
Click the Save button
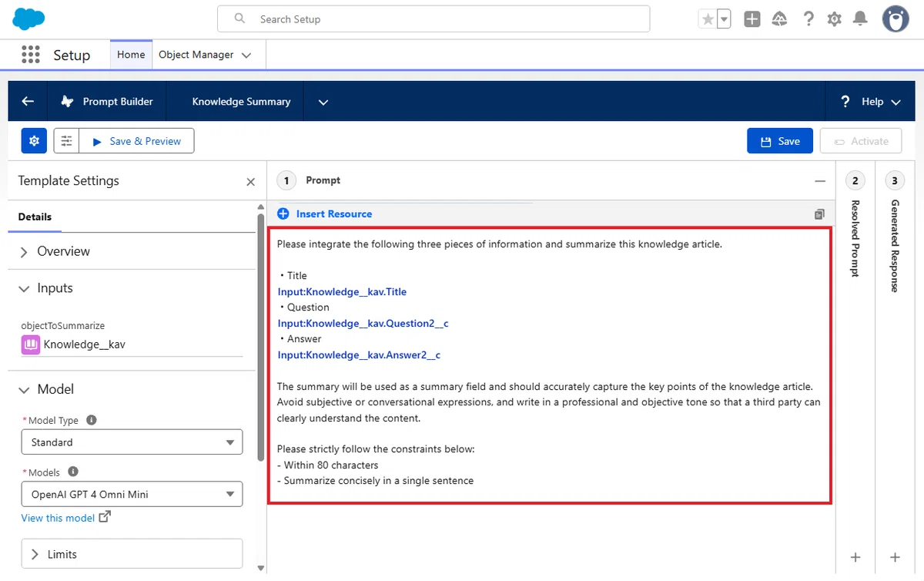[779, 141]
